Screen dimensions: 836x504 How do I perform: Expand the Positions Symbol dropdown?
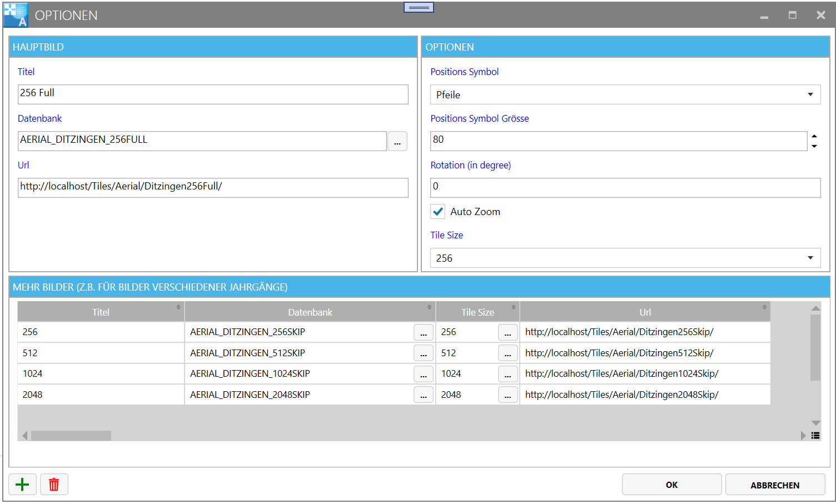pos(810,94)
